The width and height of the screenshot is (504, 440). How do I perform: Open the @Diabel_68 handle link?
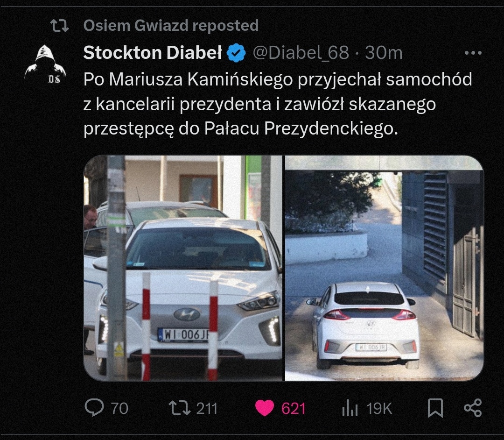301,52
